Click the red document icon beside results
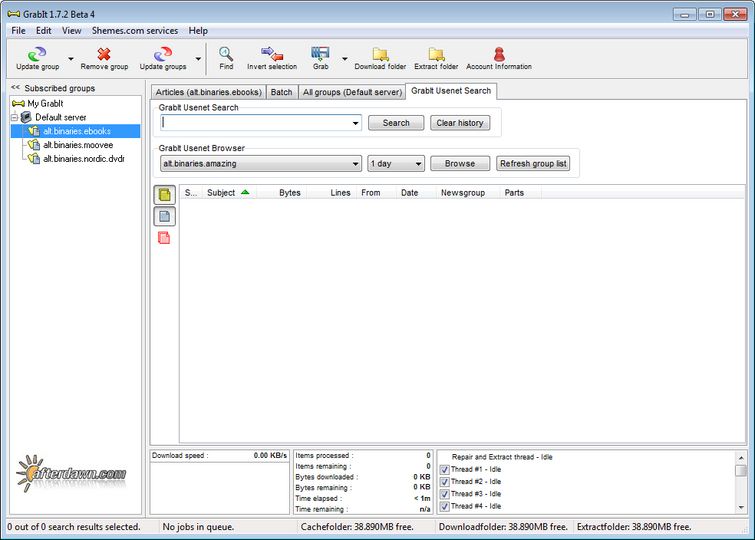Image resolution: width=755 pixels, height=540 pixels. (x=164, y=237)
